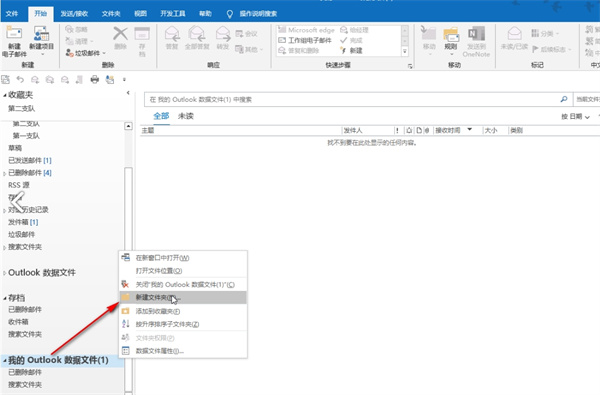Click the address book icon in quick access toolbar
The image size is (600, 395).
click(x=110, y=80)
